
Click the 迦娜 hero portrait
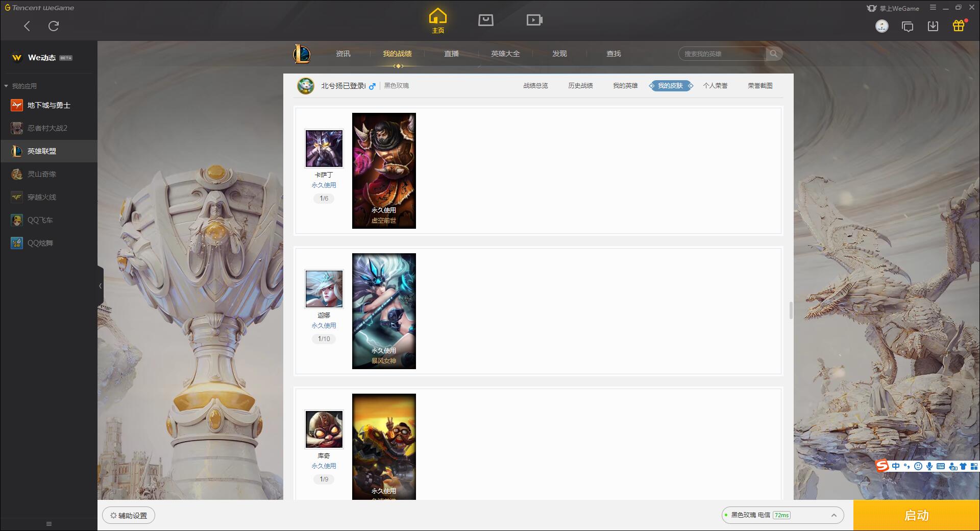(324, 288)
